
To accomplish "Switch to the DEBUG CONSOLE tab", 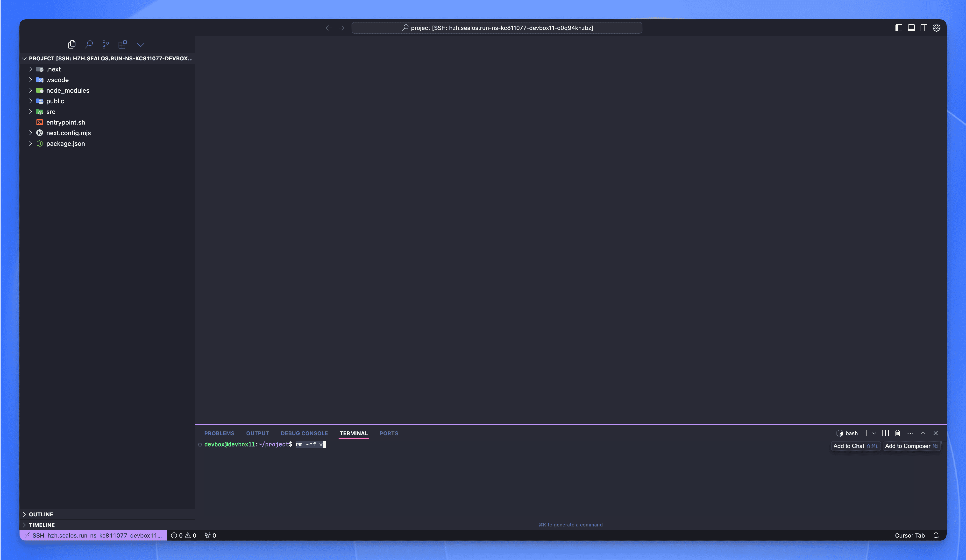I will [304, 433].
